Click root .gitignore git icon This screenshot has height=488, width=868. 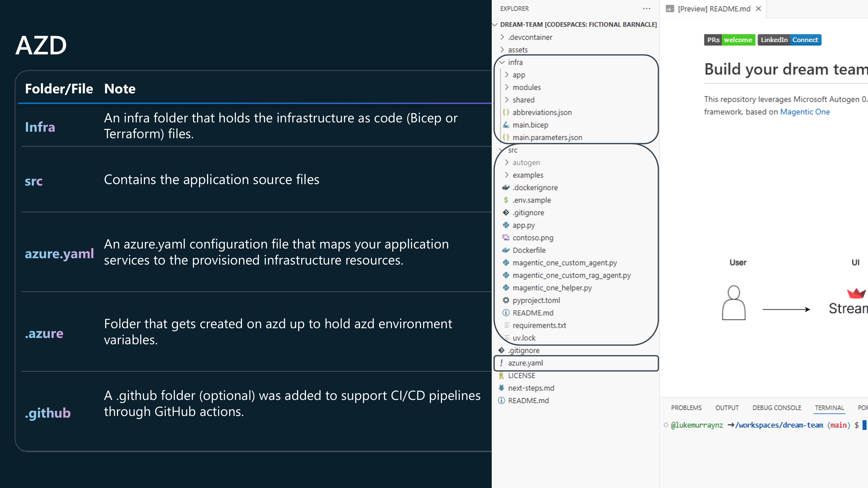[501, 350]
